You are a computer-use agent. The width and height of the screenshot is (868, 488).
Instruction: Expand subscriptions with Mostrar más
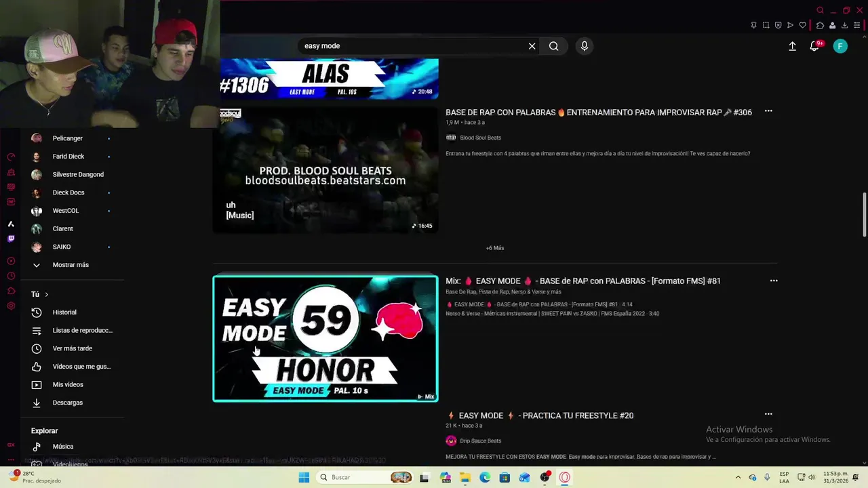(x=71, y=265)
